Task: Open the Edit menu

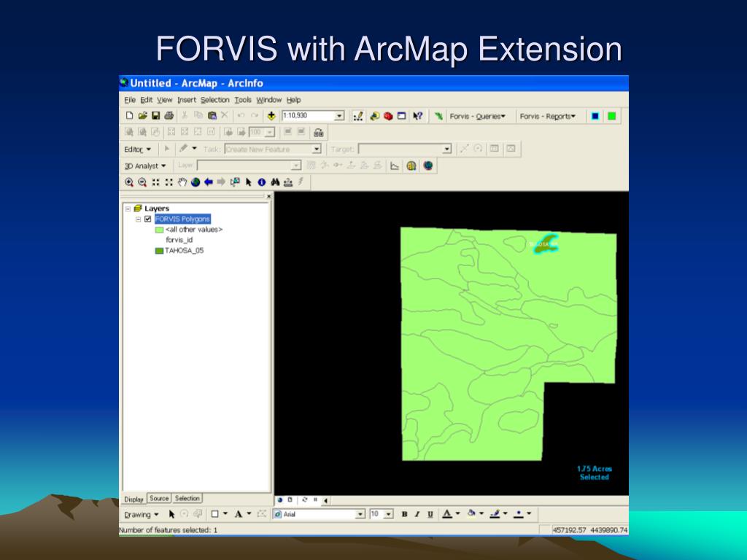Action: pyautogui.click(x=146, y=100)
